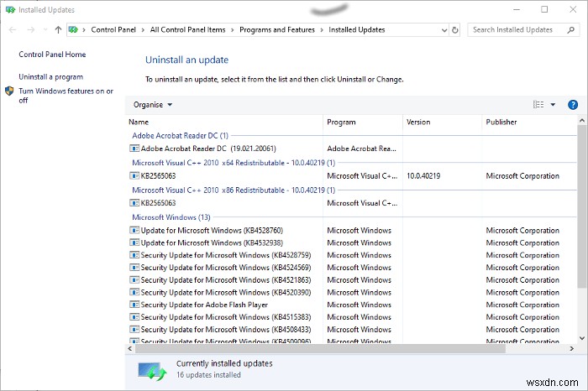
Task: Select Security Update (KB4528759)
Action: (226, 255)
